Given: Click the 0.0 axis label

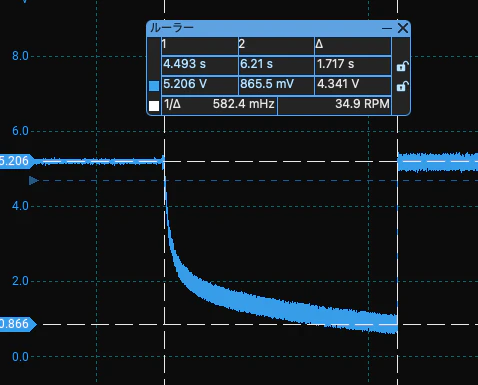Looking at the screenshot, I should coord(20,357).
